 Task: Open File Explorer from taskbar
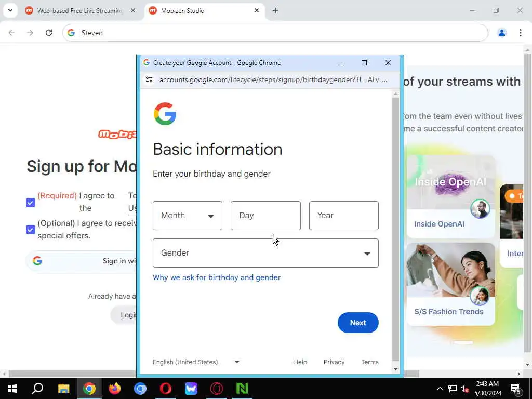(x=63, y=389)
